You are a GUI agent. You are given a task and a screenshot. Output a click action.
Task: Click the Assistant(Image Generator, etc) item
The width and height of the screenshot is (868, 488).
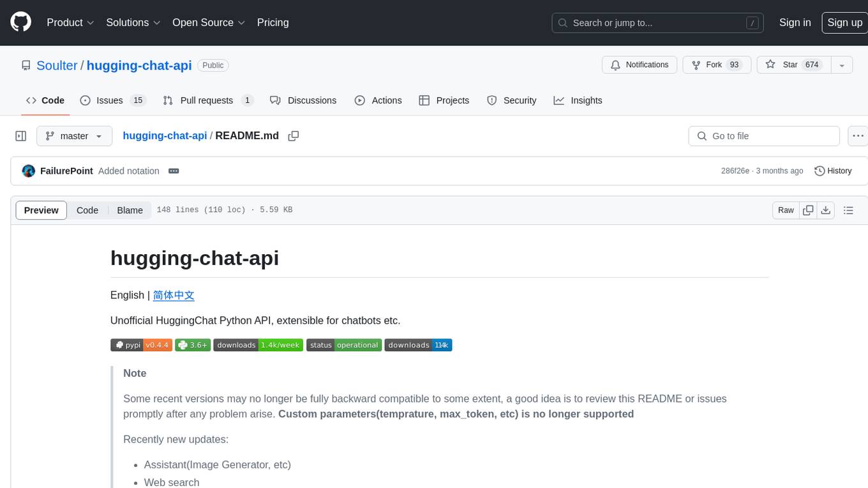(218, 464)
